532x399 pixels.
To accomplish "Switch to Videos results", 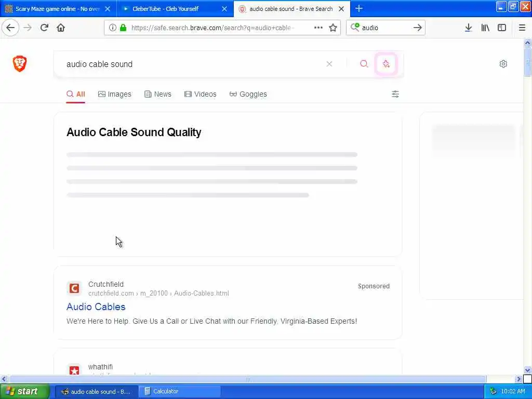I will [200, 94].
